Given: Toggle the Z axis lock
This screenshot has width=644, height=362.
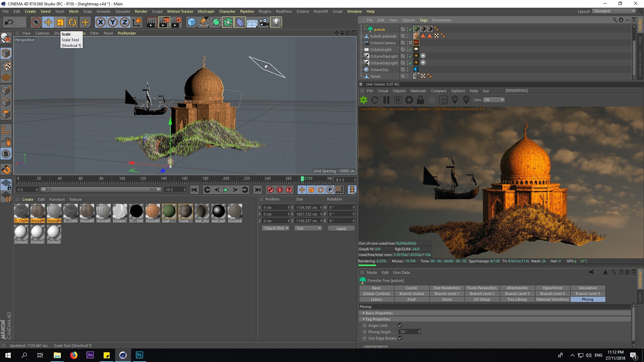Looking at the screenshot, I should tap(125, 22).
